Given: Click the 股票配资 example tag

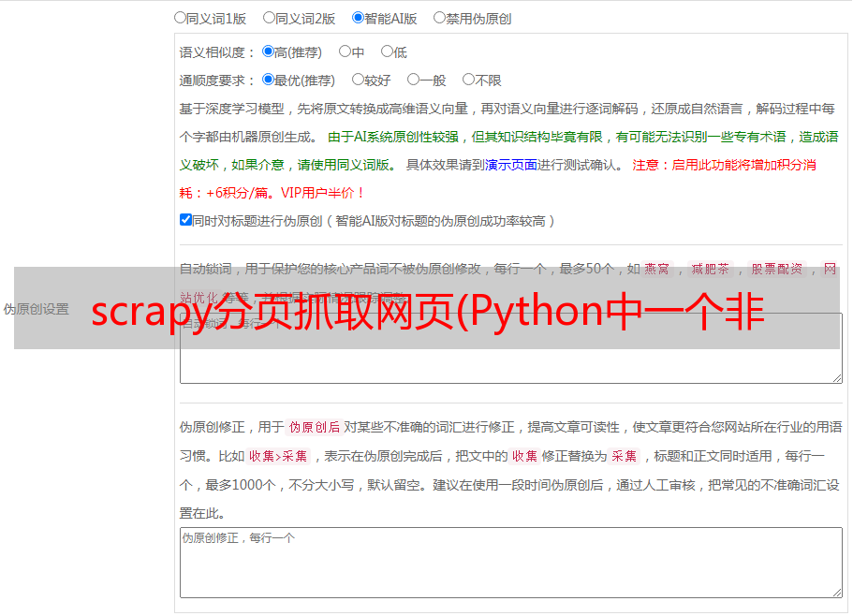Looking at the screenshot, I should 777,269.
